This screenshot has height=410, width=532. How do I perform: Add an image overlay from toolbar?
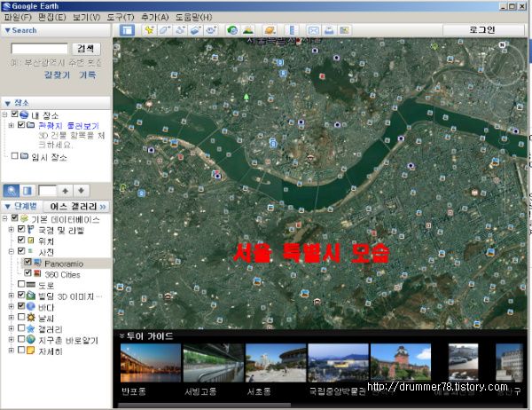click(196, 30)
